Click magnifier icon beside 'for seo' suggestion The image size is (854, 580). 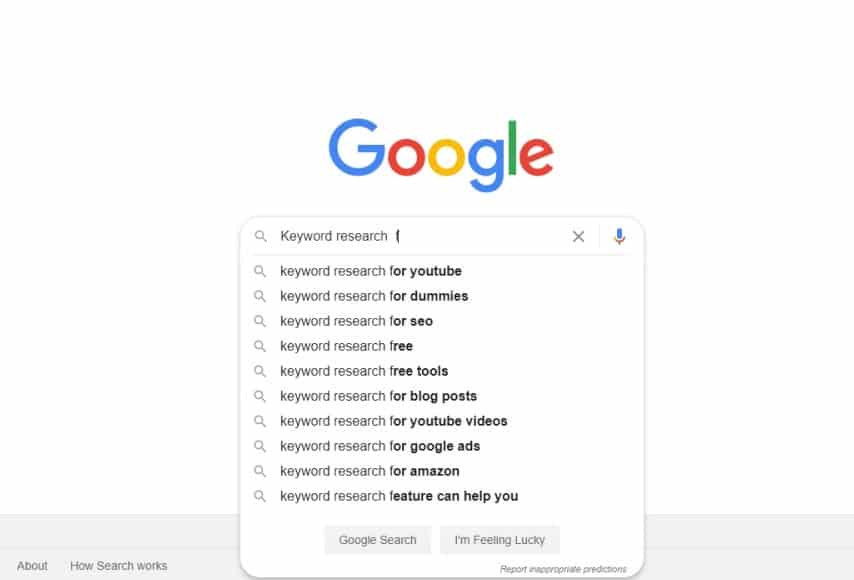click(260, 321)
